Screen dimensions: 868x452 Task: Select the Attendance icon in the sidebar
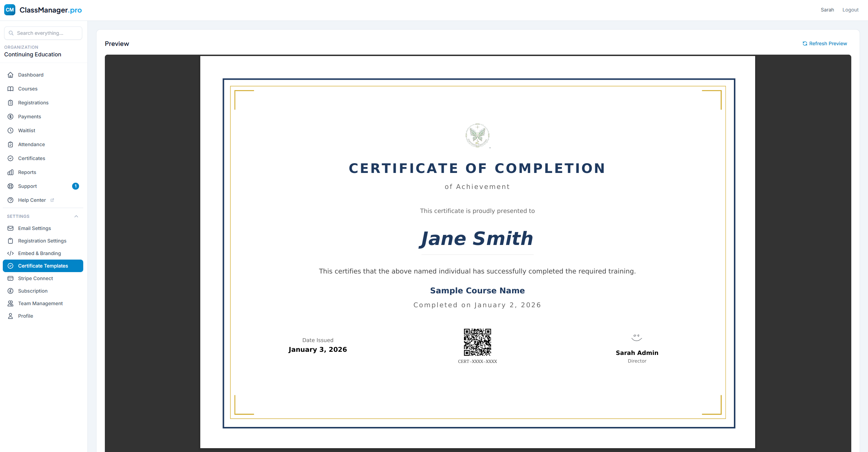pos(11,144)
